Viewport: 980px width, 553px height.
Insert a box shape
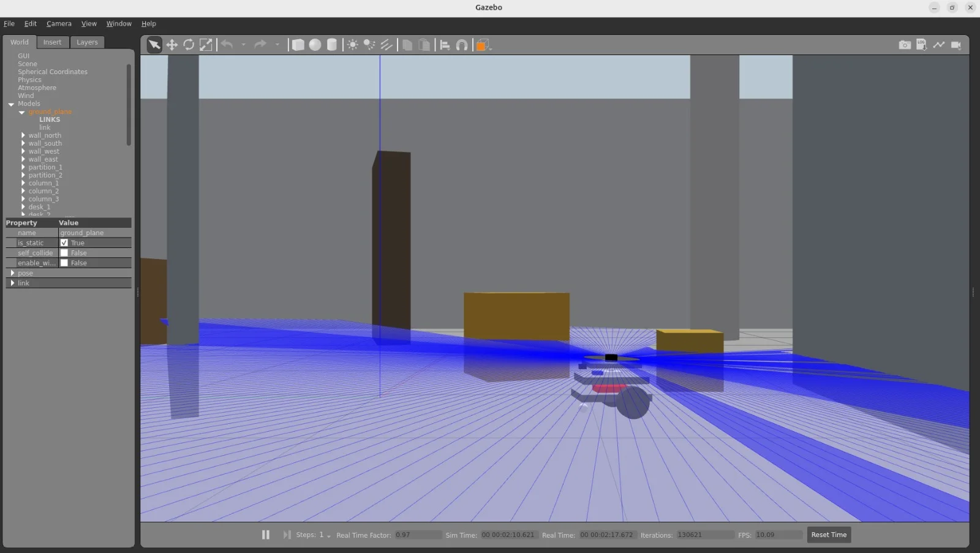298,45
